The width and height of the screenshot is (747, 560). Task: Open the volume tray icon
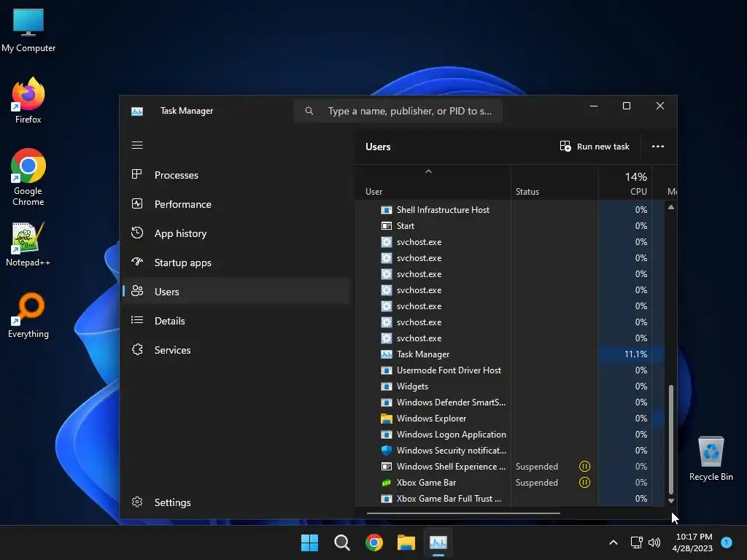(x=654, y=542)
